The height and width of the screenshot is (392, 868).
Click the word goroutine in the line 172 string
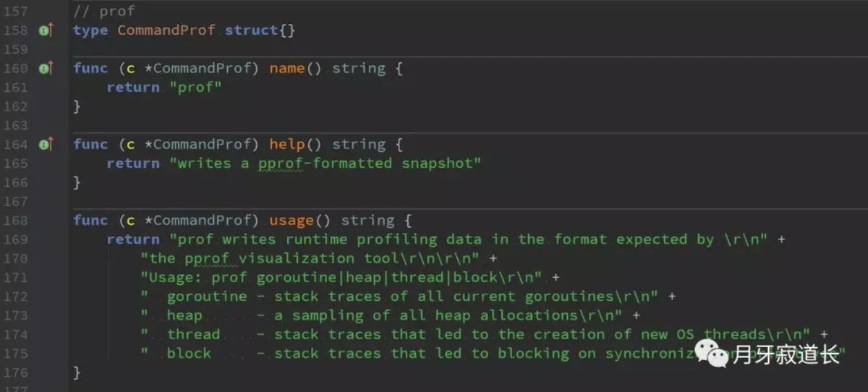tap(196, 297)
